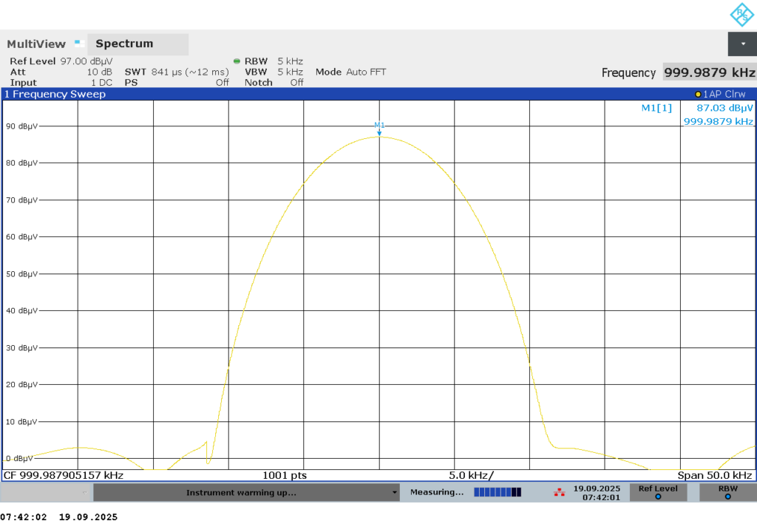The image size is (757, 532).
Task: Select the M1 marker on the trace peak
Action: (379, 128)
